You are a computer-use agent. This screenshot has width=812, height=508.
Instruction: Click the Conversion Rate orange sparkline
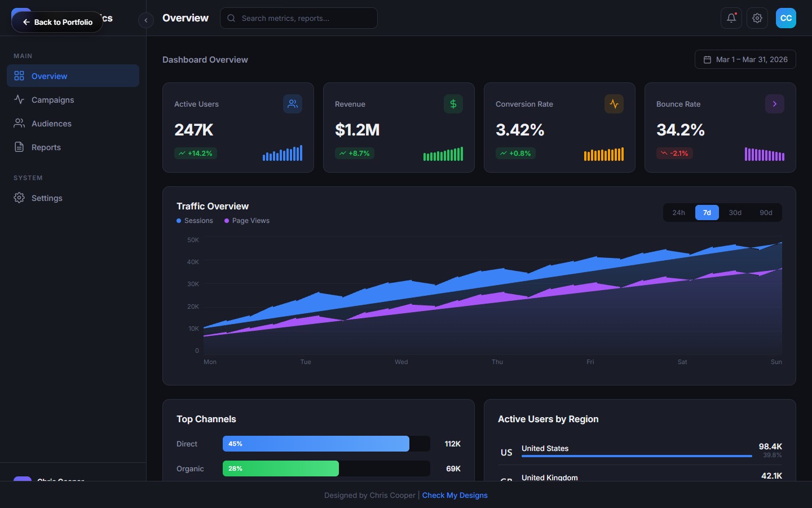[604, 154]
